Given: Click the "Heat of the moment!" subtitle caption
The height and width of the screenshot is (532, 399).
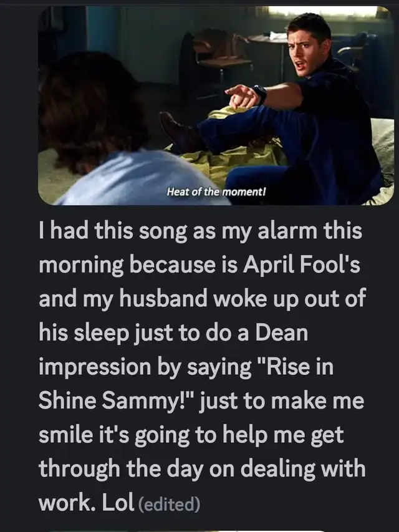Looking at the screenshot, I should point(216,192).
